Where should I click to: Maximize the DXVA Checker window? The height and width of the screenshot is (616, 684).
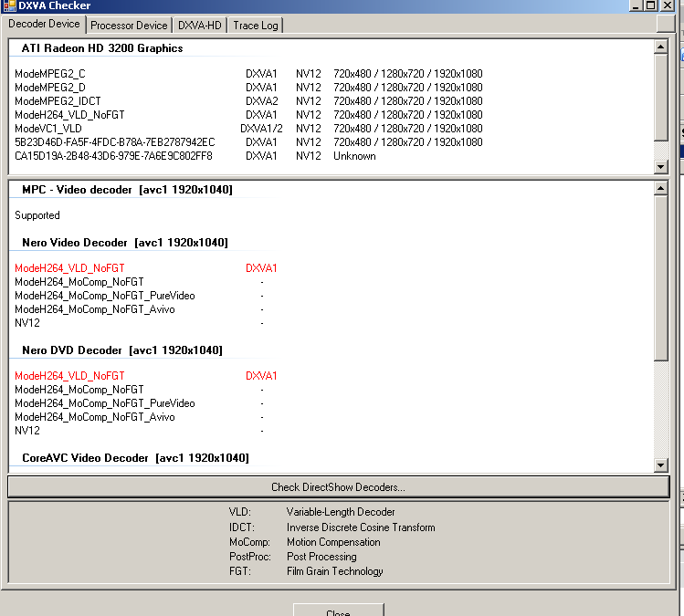(651, 6)
